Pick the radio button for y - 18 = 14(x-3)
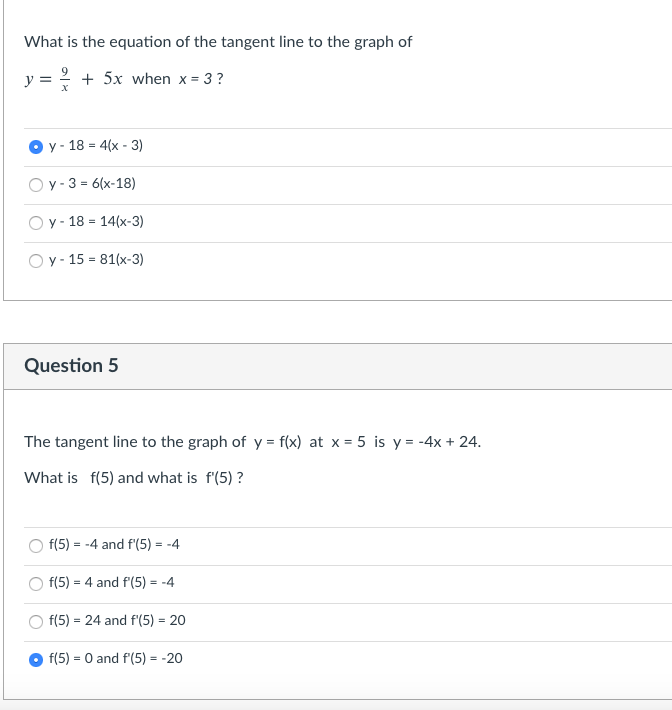This screenshot has height=710, width=672. [36, 223]
